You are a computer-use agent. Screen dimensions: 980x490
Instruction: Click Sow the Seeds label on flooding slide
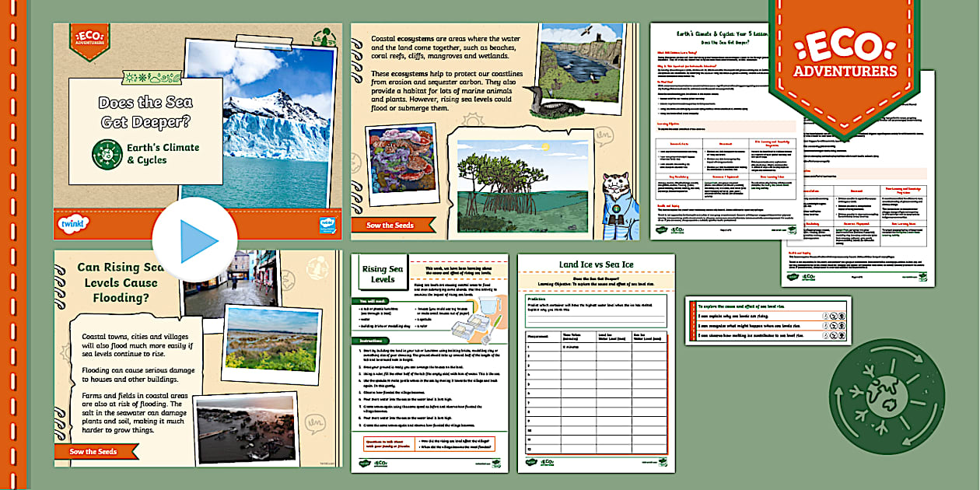[x=94, y=451]
